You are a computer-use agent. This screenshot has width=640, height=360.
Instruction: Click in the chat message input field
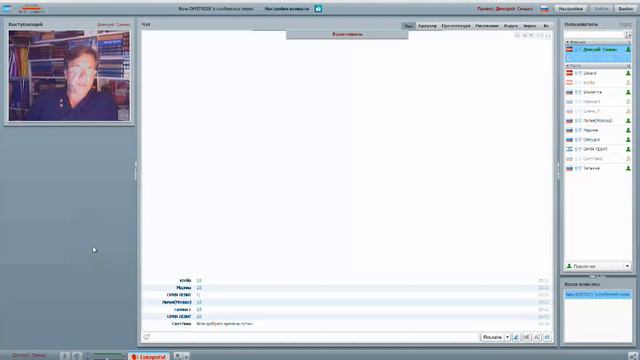pos(314,337)
